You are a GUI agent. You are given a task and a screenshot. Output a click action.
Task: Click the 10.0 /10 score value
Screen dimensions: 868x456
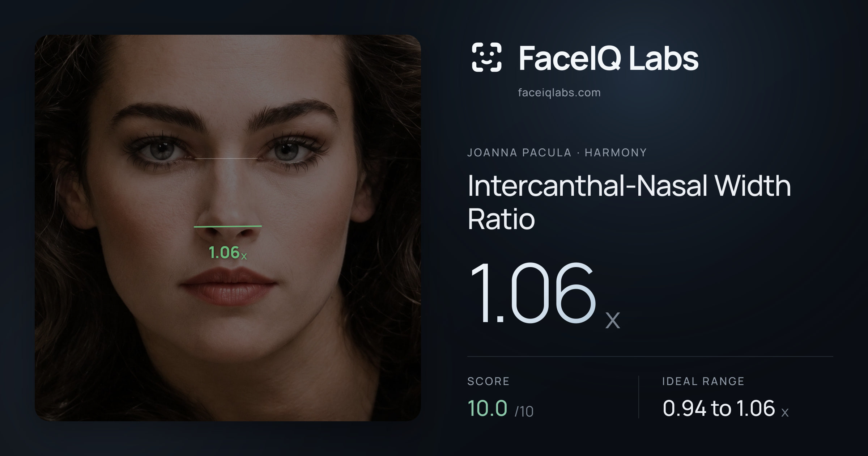(x=500, y=409)
